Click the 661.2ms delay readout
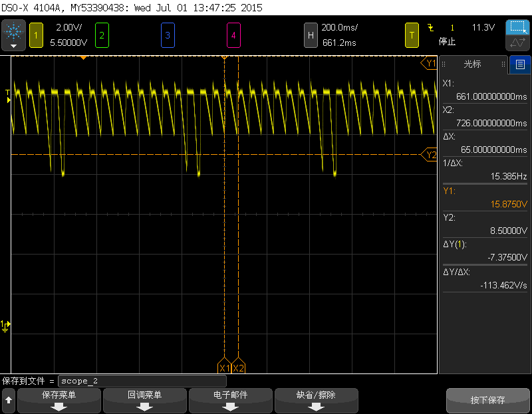This screenshot has height=414, width=532. point(339,43)
